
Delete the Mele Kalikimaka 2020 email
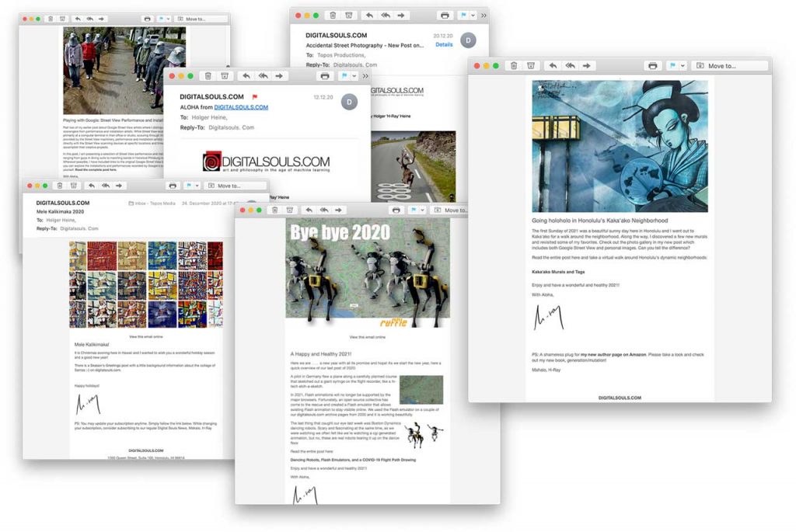[x=60, y=186]
